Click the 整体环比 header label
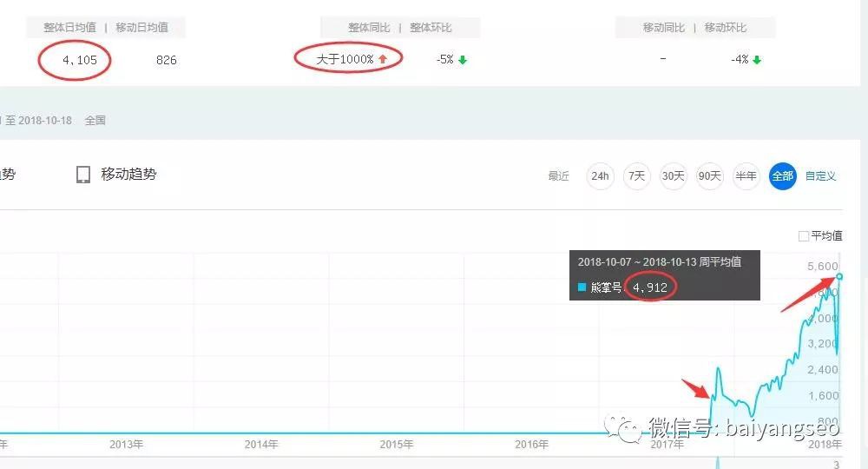868x469 pixels. point(431,27)
